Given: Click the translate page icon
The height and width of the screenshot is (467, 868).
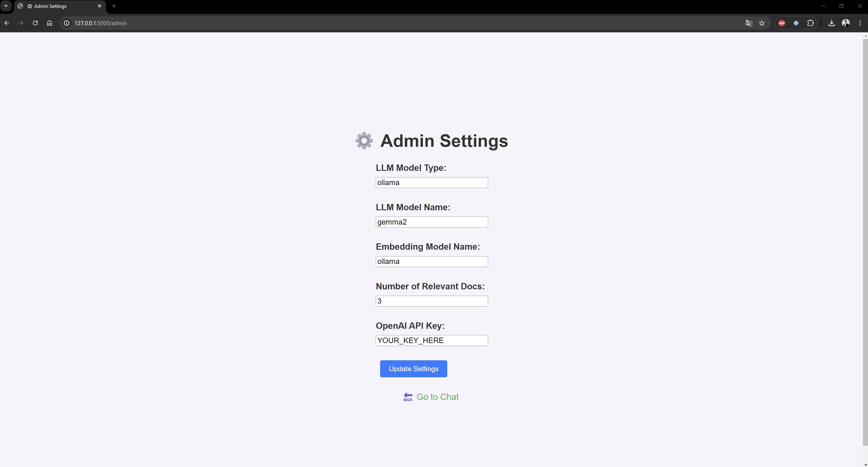Looking at the screenshot, I should 749,23.
